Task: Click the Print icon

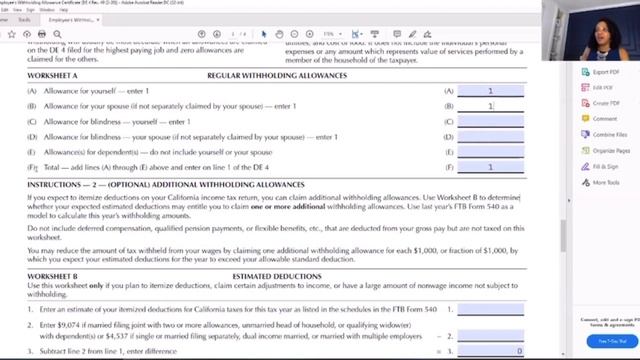Action: pyautogui.click(x=42, y=34)
